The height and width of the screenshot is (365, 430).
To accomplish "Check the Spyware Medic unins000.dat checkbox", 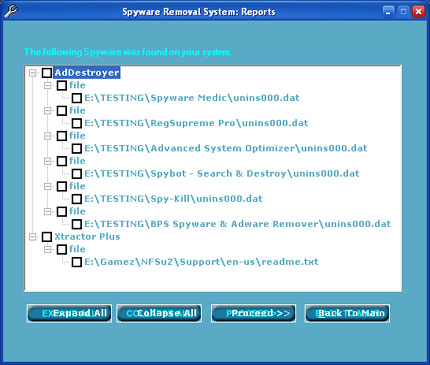I will click(x=77, y=98).
